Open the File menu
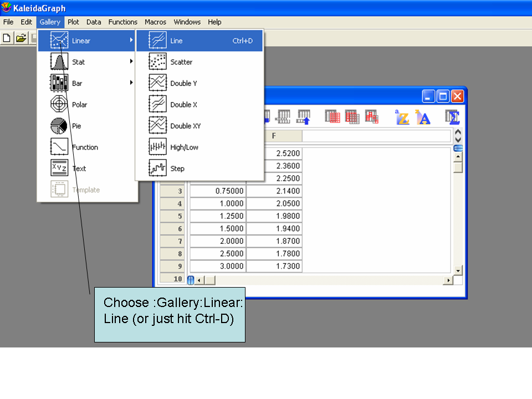The width and height of the screenshot is (532, 399). coord(8,22)
